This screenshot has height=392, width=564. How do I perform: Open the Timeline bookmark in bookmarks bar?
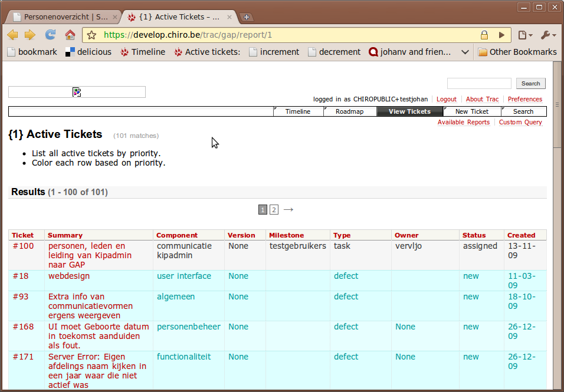click(143, 52)
